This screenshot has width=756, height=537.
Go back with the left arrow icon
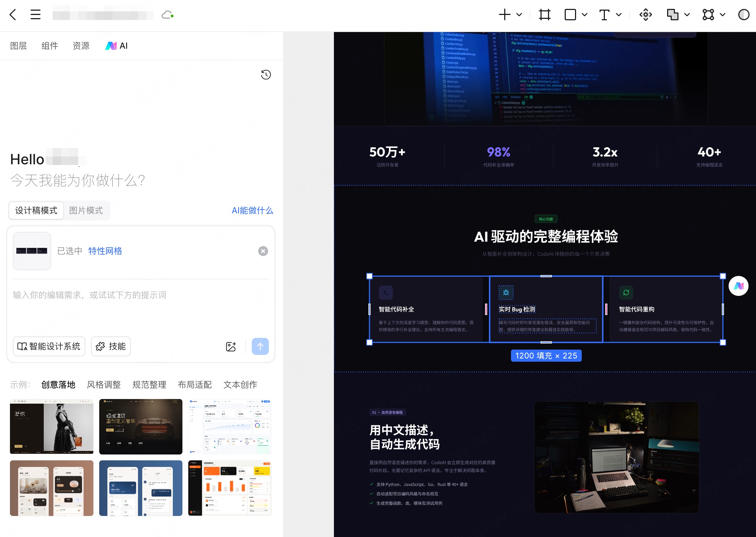[13, 15]
